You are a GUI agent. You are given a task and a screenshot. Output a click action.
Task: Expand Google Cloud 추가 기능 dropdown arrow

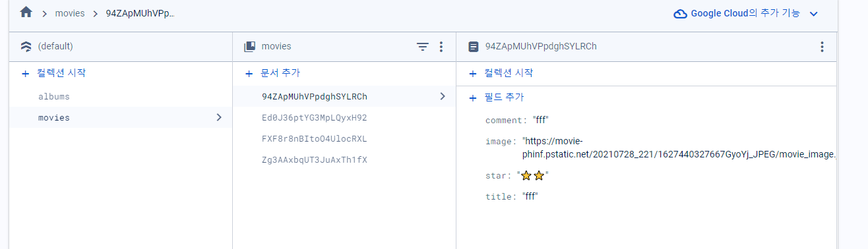tap(813, 14)
